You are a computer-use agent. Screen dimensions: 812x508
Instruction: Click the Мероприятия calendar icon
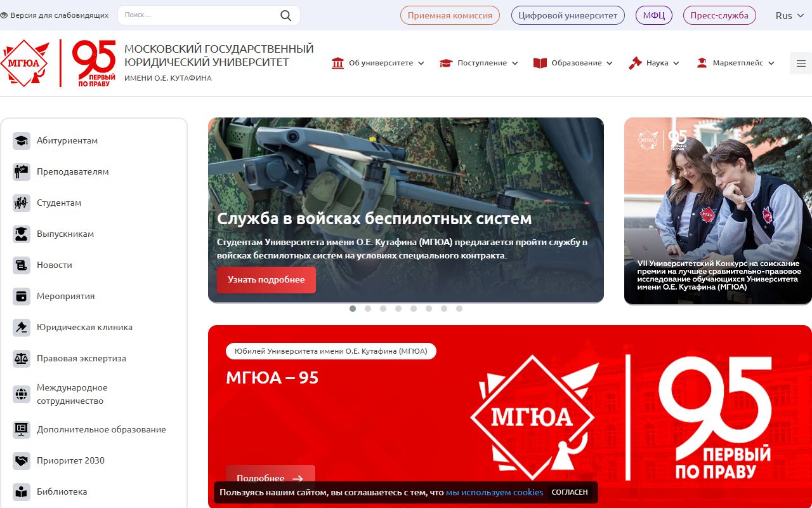coord(22,297)
